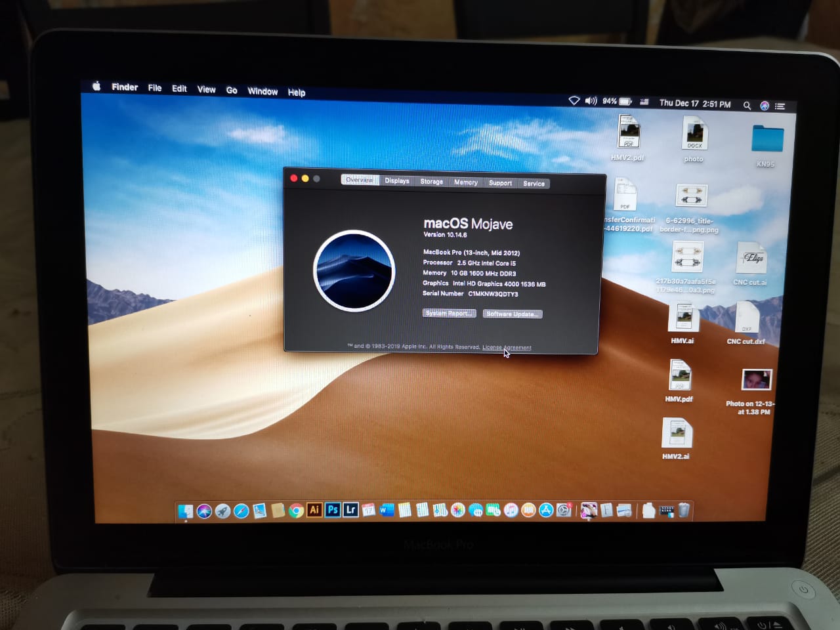Viewport: 840px width, 630px height.
Task: Click the Version 10.14.6 text
Action: tap(445, 234)
